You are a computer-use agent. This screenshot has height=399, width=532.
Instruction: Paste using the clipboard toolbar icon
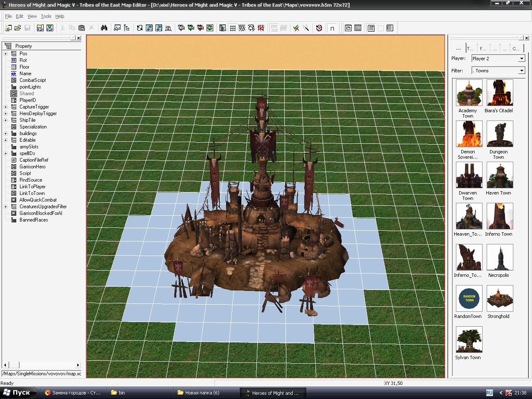click(x=81, y=28)
